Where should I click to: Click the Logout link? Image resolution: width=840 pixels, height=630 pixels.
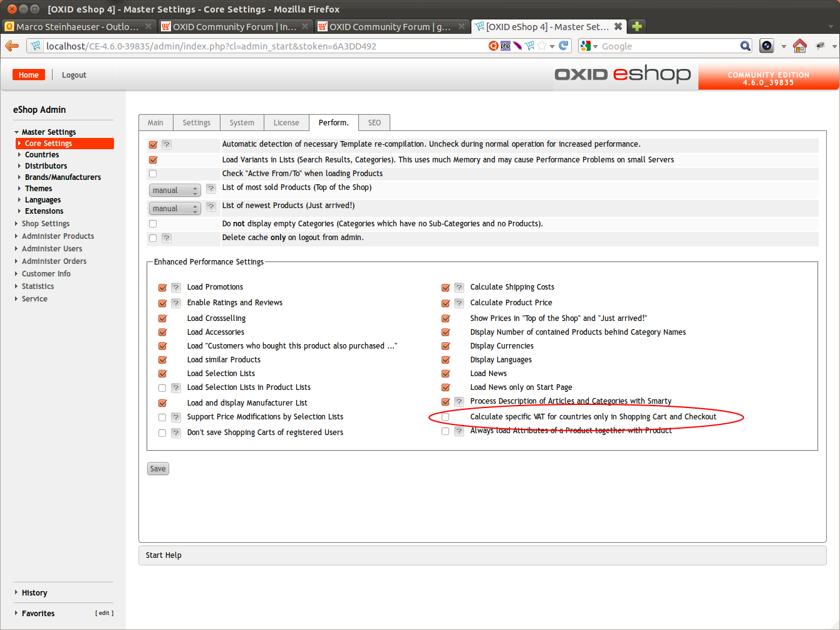(x=74, y=75)
